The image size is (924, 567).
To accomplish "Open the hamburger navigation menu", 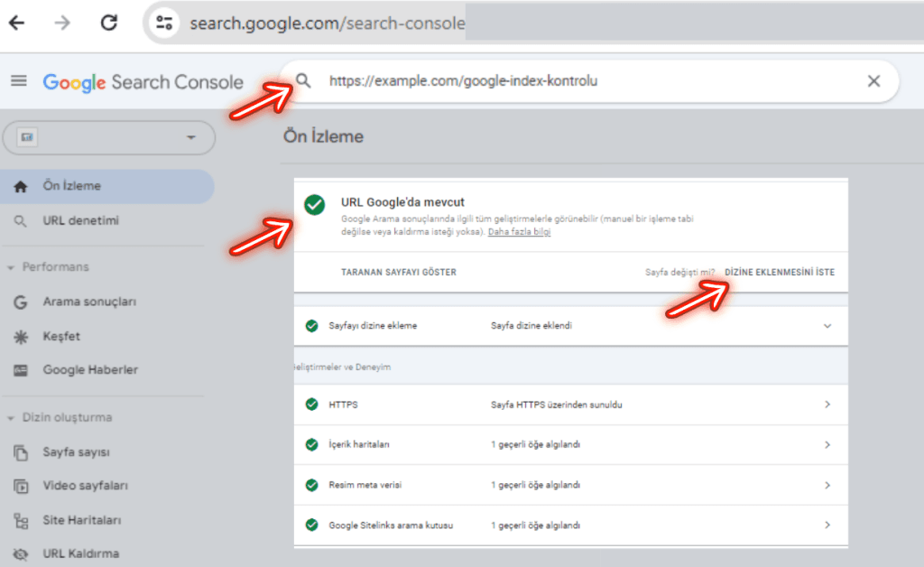I will (19, 80).
